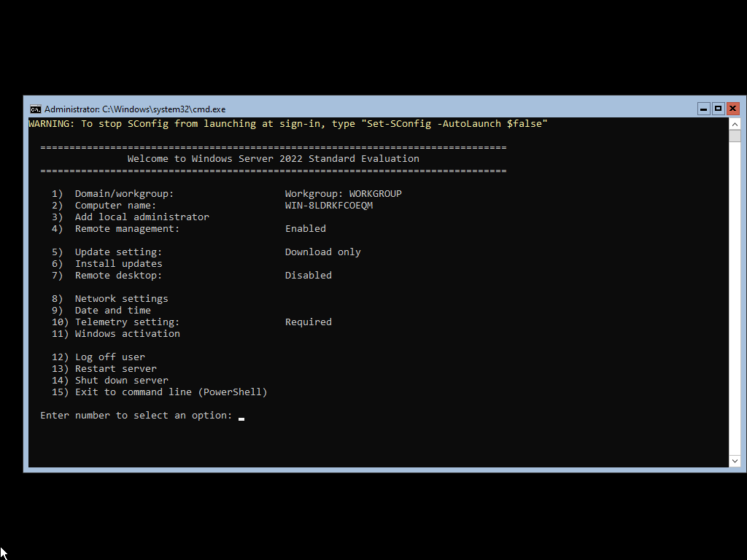This screenshot has width=747, height=560.
Task: Click the Install updates option
Action: point(118,263)
